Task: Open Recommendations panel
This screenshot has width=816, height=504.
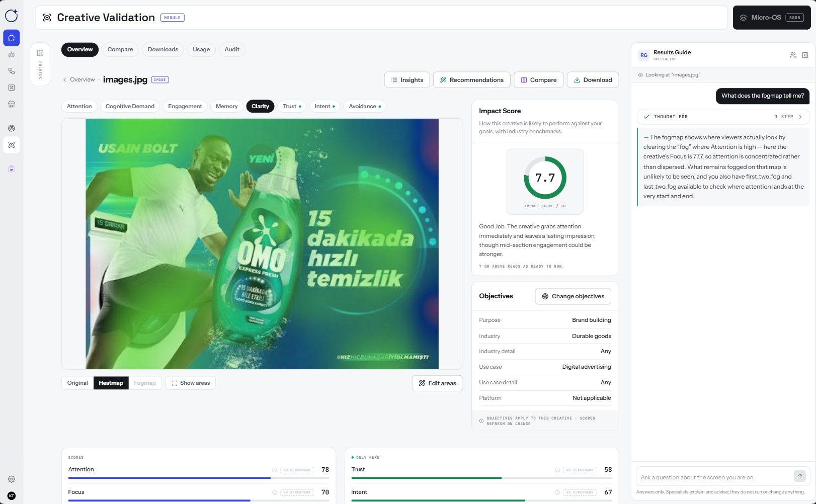Action: pos(471,80)
